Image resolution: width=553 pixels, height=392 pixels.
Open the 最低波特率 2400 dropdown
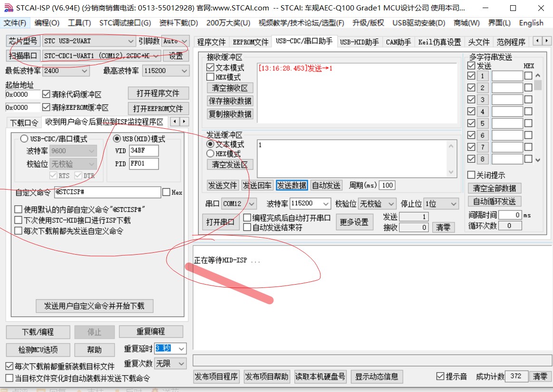[84, 71]
